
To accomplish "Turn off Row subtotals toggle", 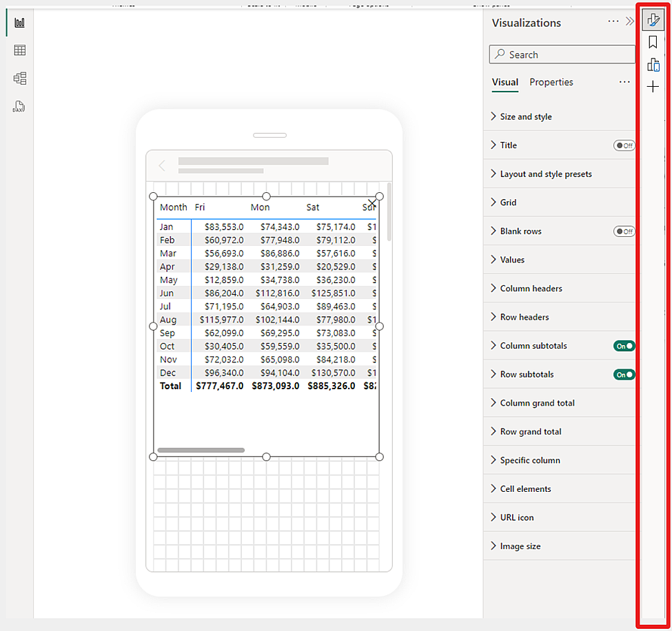I will [624, 375].
